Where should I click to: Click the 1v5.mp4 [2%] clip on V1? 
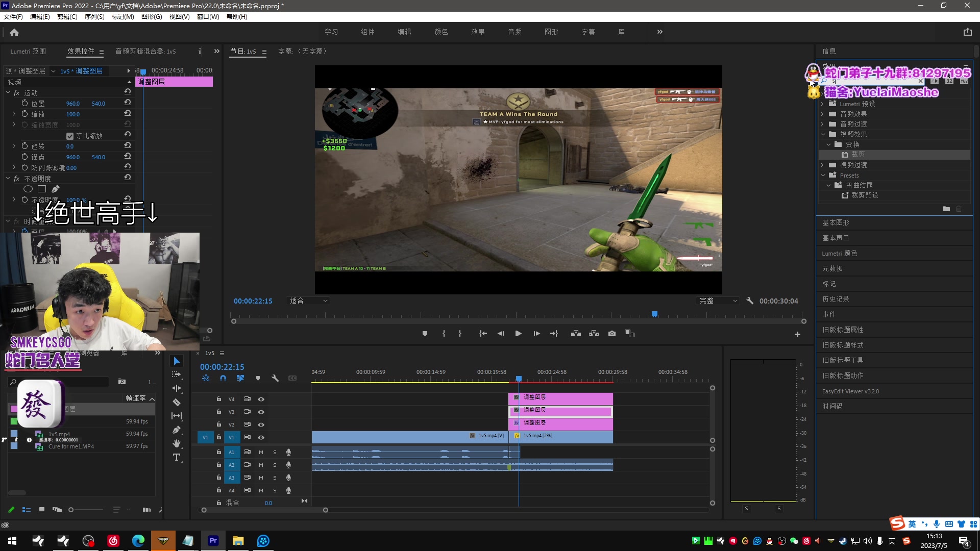(x=561, y=437)
